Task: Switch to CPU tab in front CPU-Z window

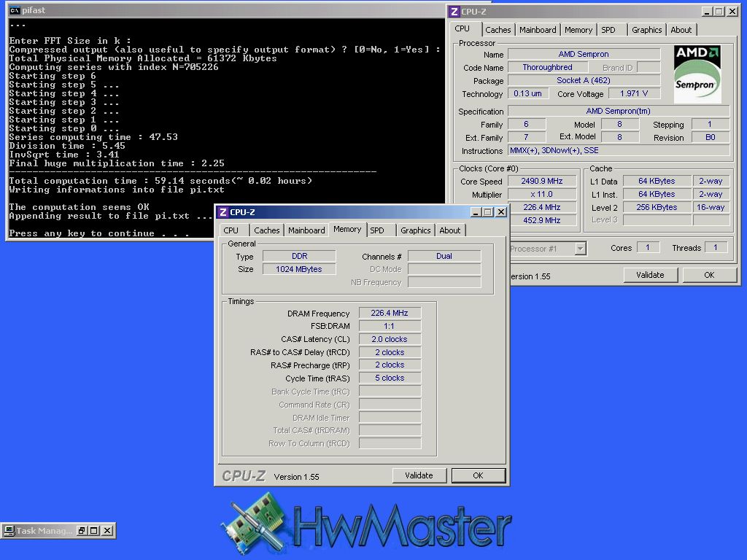Action: pos(231,230)
